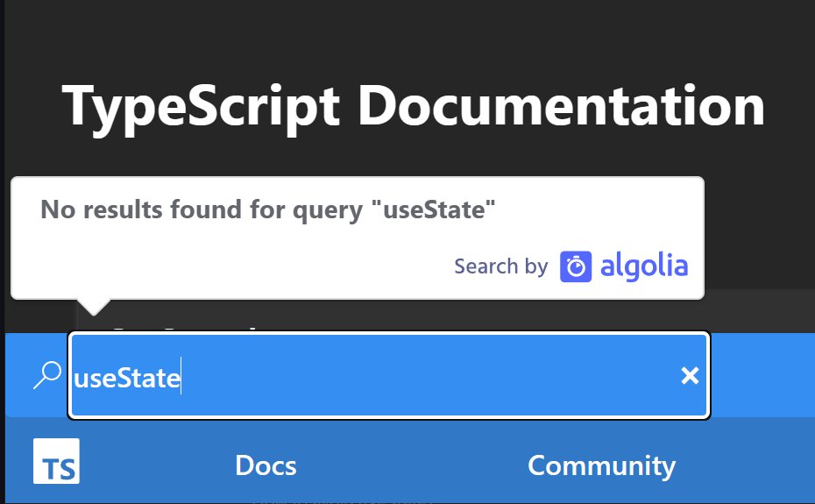The height and width of the screenshot is (504, 815).
Task: Click the blue nav bar between Docs and Community
Action: tap(412, 465)
